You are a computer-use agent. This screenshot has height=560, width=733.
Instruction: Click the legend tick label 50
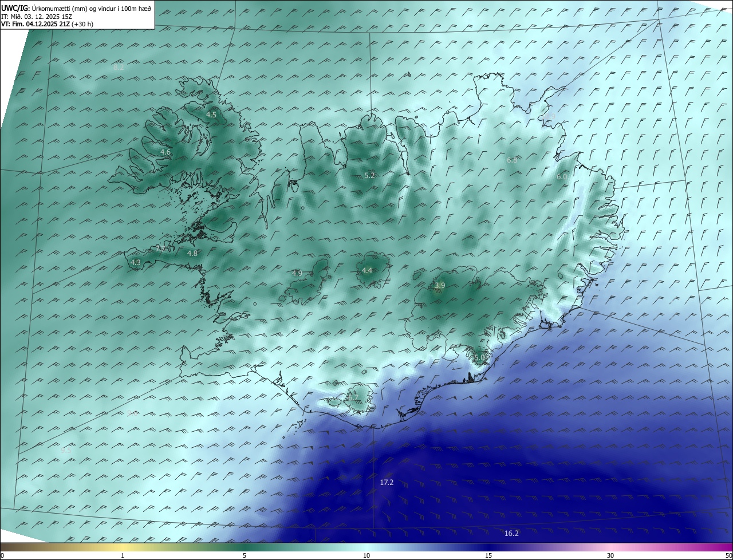click(728, 555)
